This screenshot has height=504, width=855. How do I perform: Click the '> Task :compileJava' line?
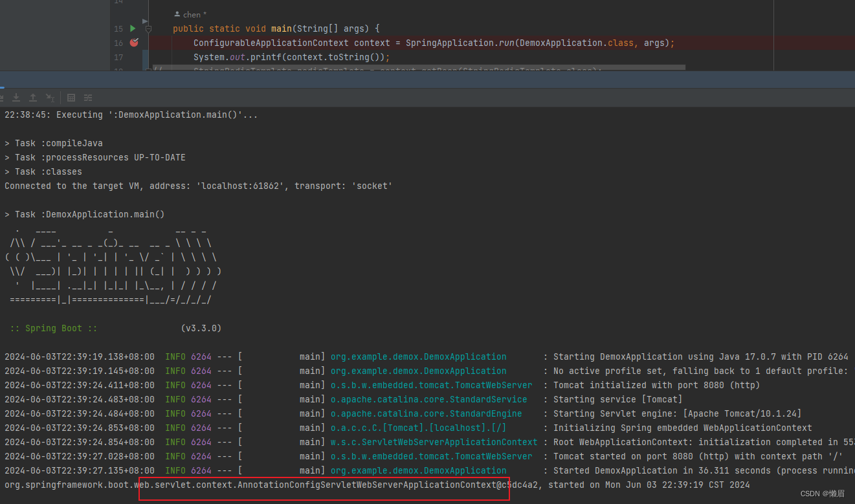[x=54, y=143]
